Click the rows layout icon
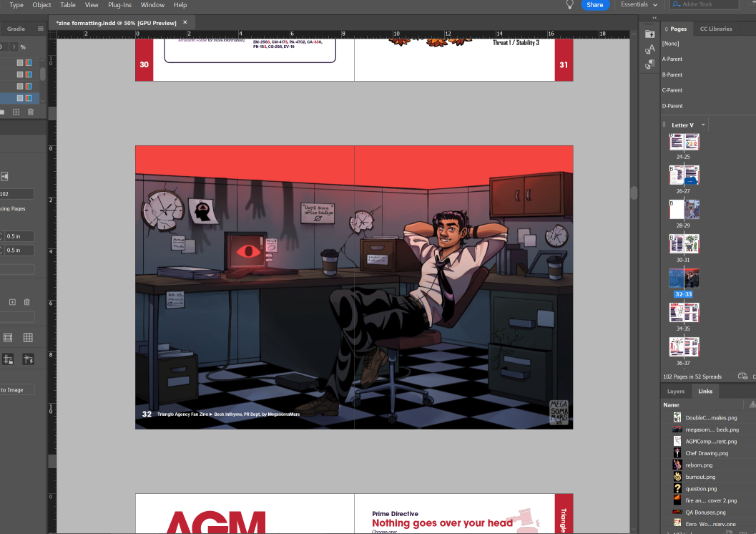Image resolution: width=756 pixels, height=534 pixels. (8, 338)
